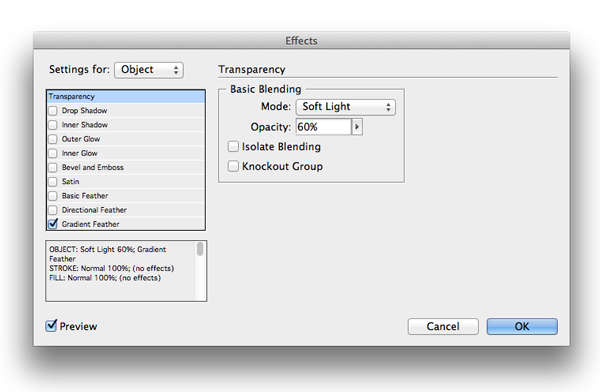This screenshot has height=392, width=600.
Task: Check the Inner Shadow effect box
Action: click(x=53, y=125)
